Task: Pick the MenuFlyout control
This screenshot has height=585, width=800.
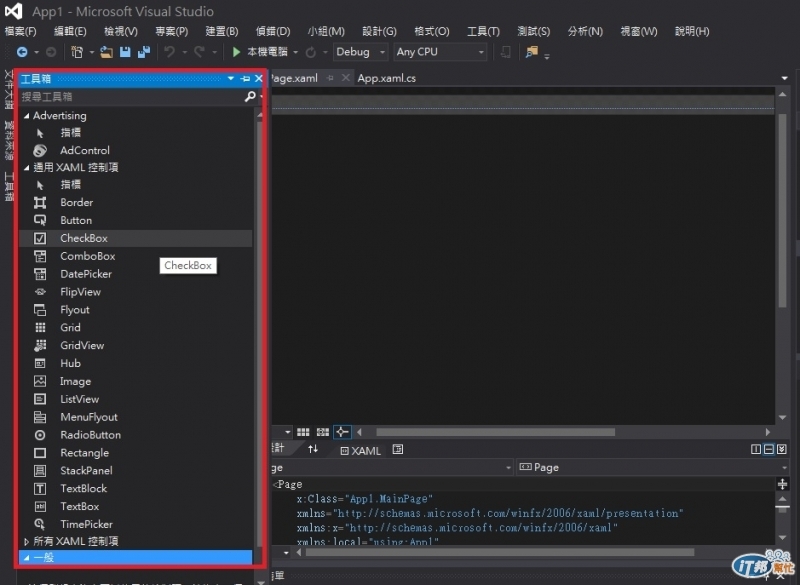Action: click(x=135, y=417)
